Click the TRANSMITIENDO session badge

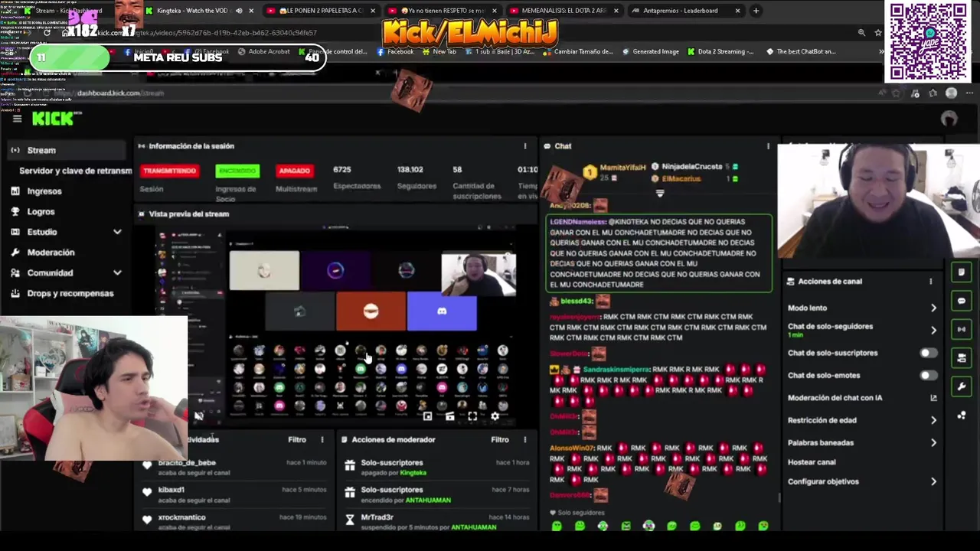coord(169,171)
